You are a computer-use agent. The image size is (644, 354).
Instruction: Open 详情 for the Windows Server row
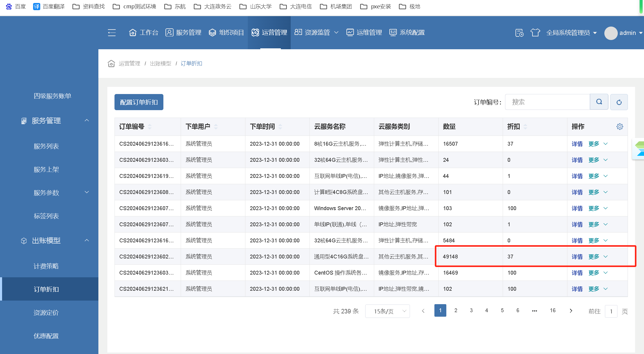pos(577,208)
